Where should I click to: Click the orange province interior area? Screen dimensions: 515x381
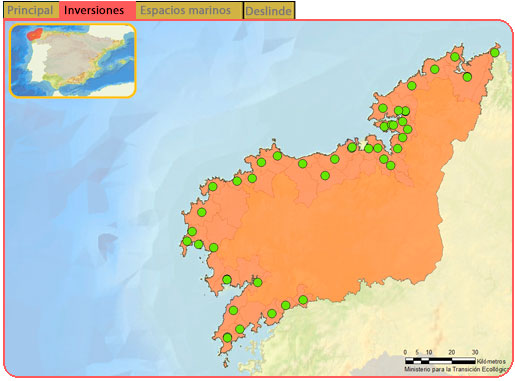[x=333, y=233]
